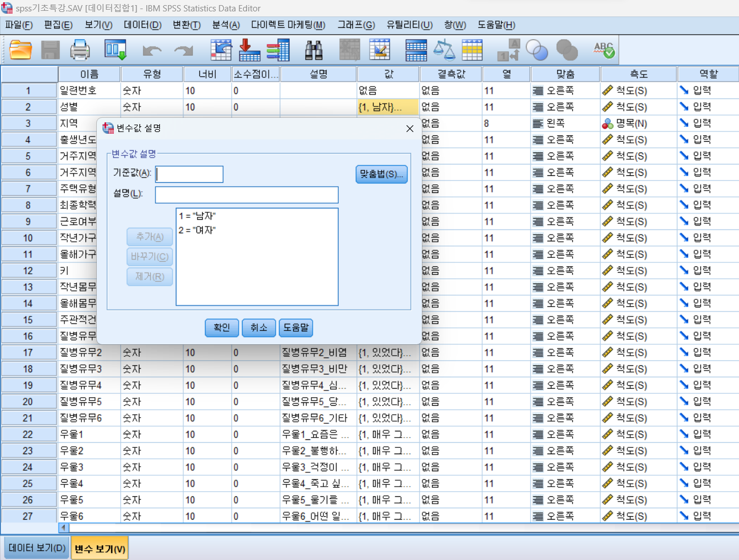
Task: Open the Recall recently used dialogs icon
Action: [x=115, y=50]
